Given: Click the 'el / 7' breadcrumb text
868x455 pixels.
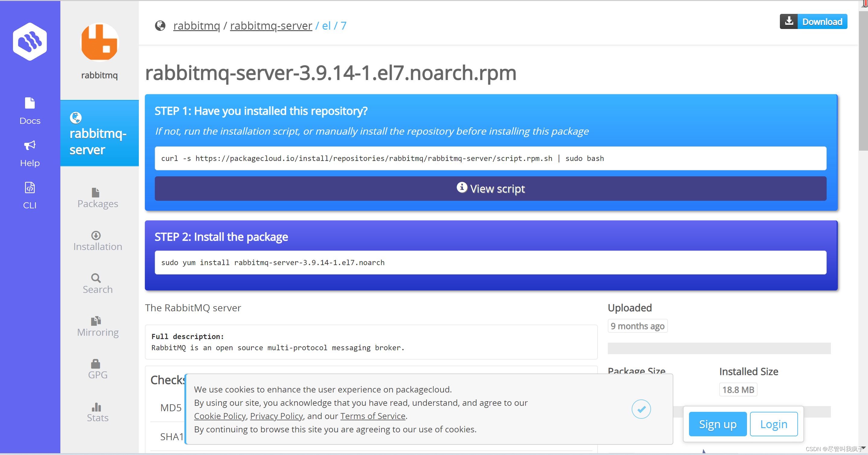Looking at the screenshot, I should point(334,26).
